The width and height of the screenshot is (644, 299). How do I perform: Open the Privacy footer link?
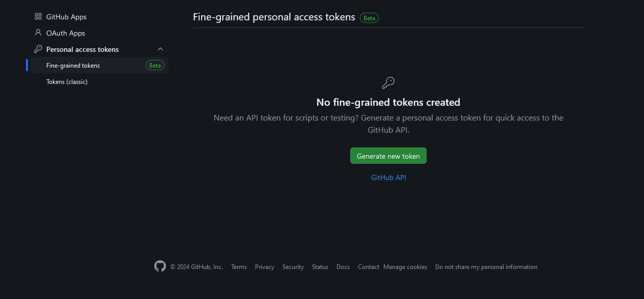(x=265, y=267)
